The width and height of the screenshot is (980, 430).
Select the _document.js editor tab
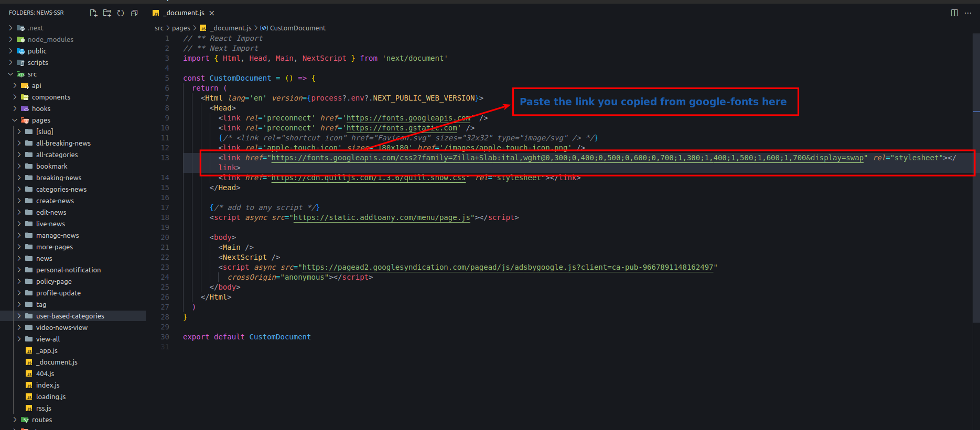point(185,13)
